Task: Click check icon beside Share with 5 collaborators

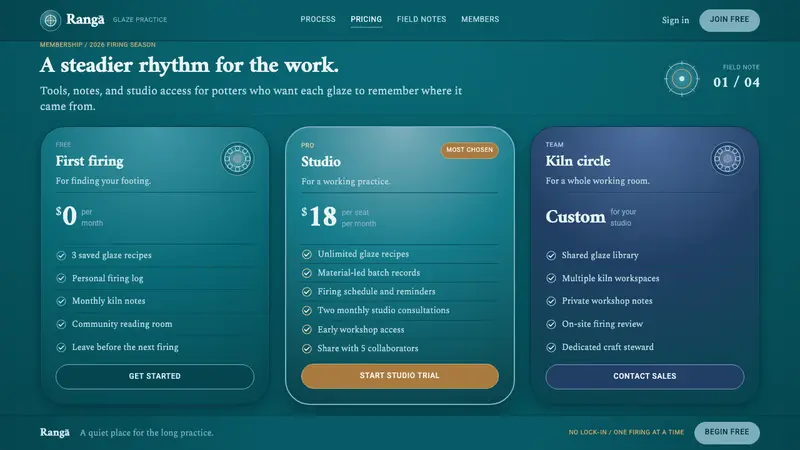Action: point(307,348)
